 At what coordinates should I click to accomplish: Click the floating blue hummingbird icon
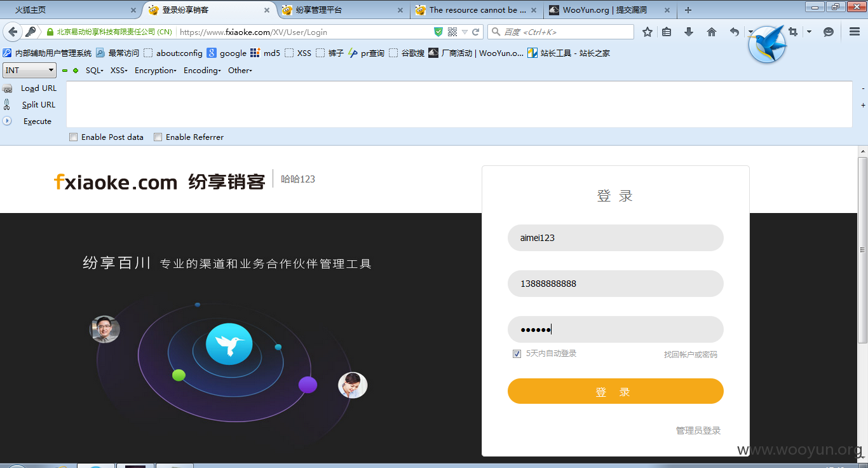pos(768,45)
